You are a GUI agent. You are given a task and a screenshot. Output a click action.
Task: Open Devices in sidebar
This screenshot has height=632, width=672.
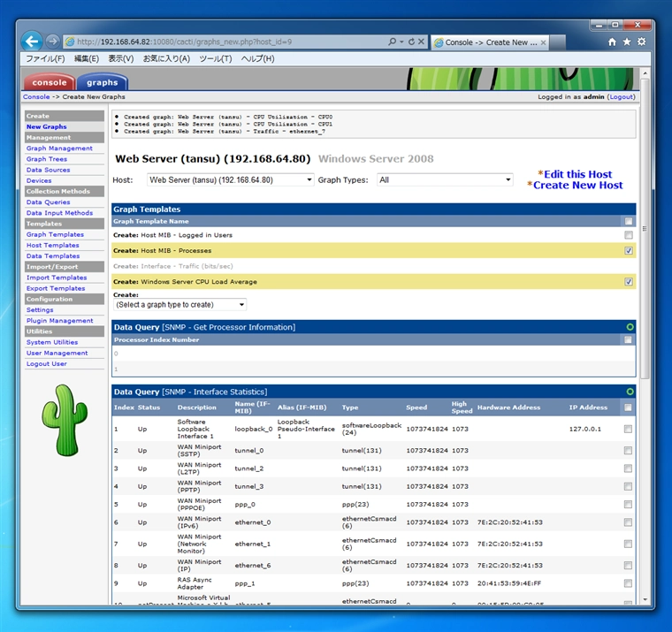tap(39, 180)
